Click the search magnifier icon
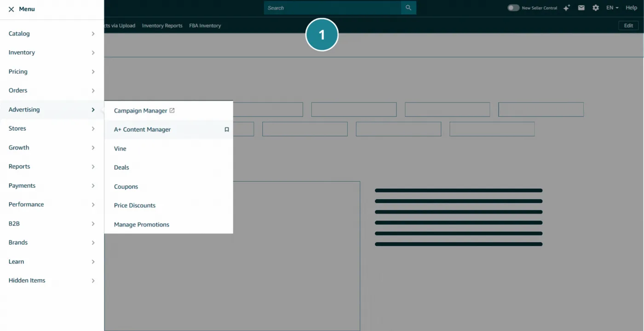 point(408,8)
